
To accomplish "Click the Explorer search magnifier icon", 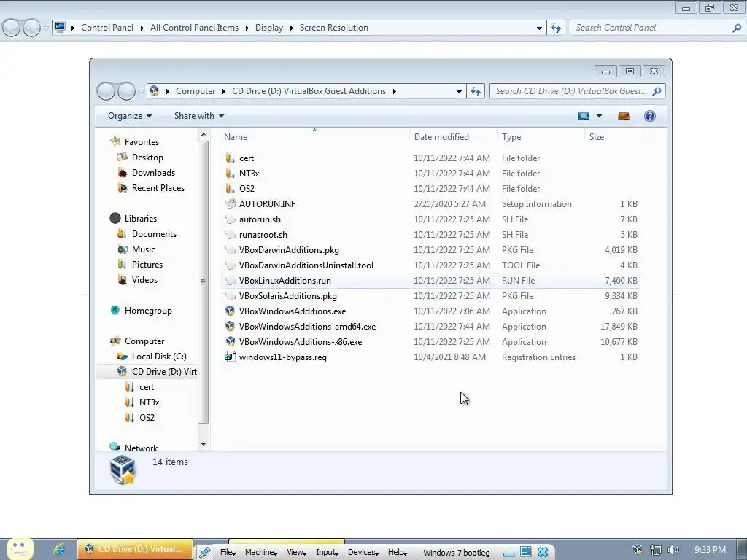I will [657, 91].
